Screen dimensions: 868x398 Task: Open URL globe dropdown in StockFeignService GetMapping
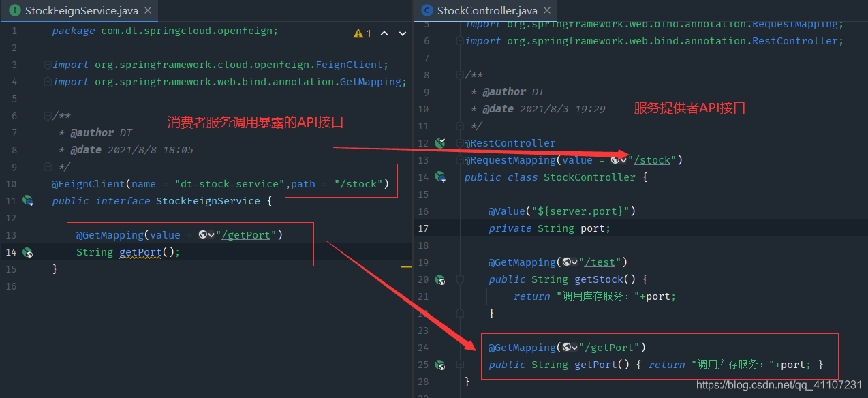click(206, 235)
